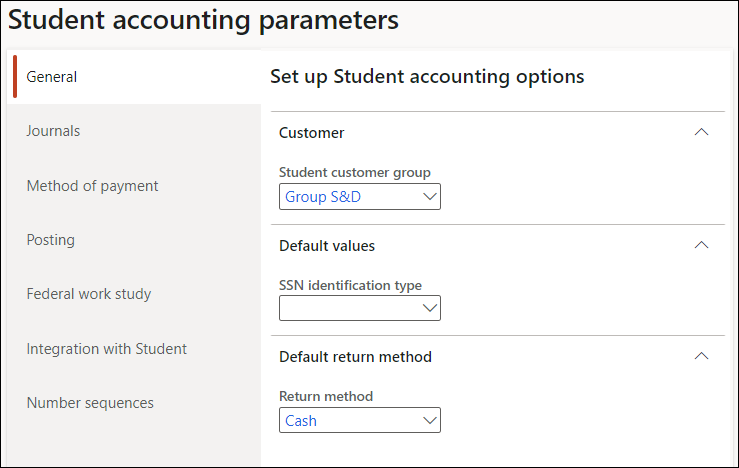This screenshot has height=468, width=739.
Task: Open the Number sequences tab
Action: pyautogui.click(x=90, y=403)
